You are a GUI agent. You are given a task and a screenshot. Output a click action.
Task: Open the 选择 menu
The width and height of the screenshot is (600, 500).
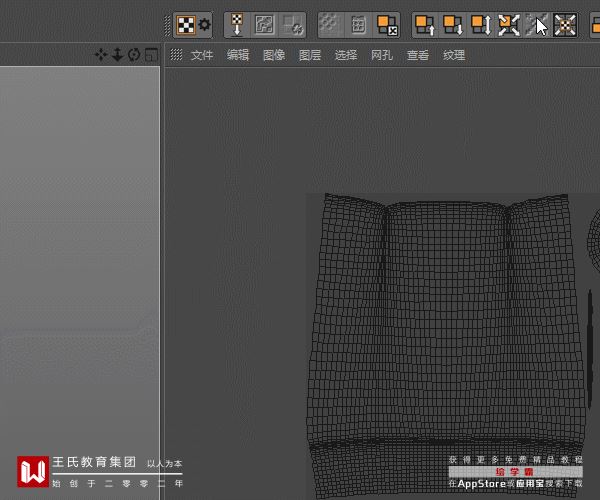coord(346,55)
